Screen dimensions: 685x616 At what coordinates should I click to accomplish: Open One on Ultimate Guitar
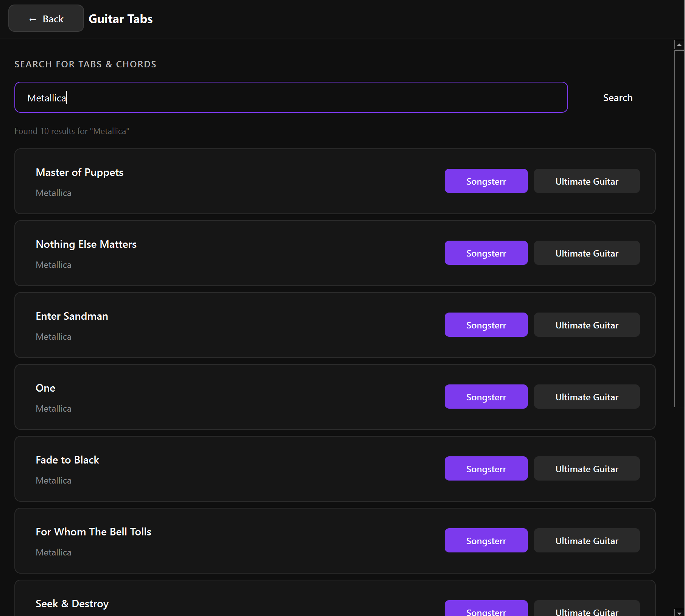point(587,397)
